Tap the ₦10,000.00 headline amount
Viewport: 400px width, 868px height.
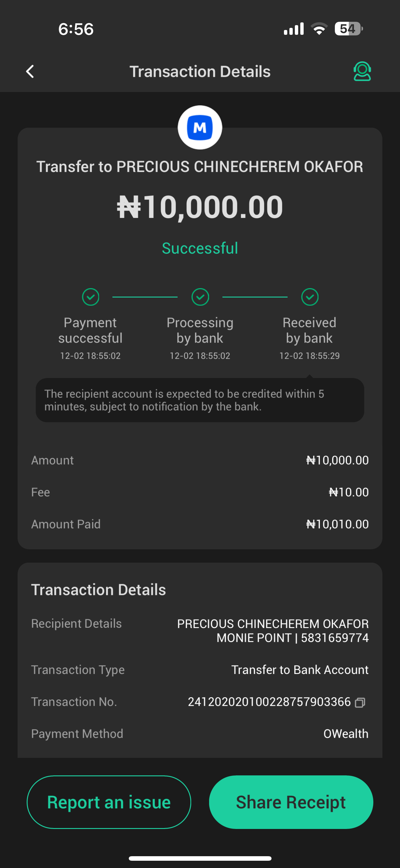[200, 207]
